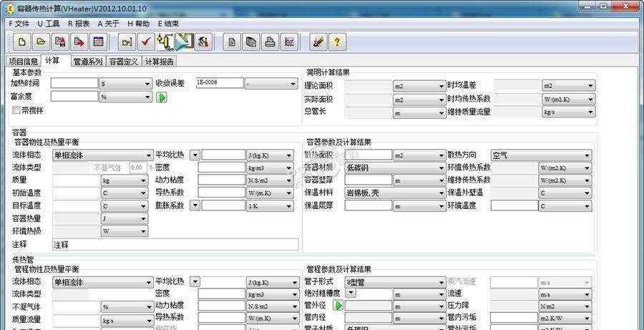Click the export document red-arrow icon

click(x=79, y=42)
